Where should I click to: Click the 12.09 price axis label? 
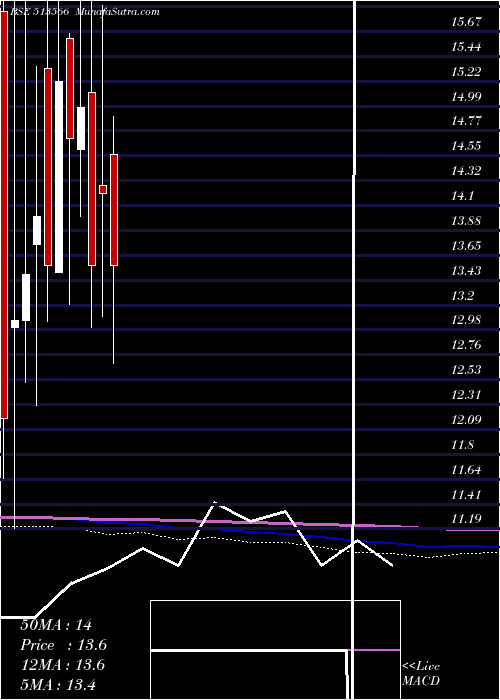(467, 420)
